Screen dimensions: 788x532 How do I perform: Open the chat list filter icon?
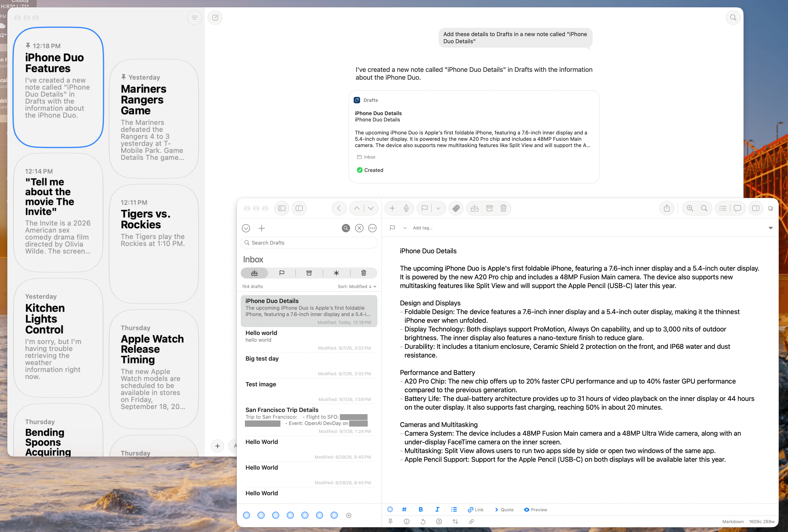[x=194, y=18]
